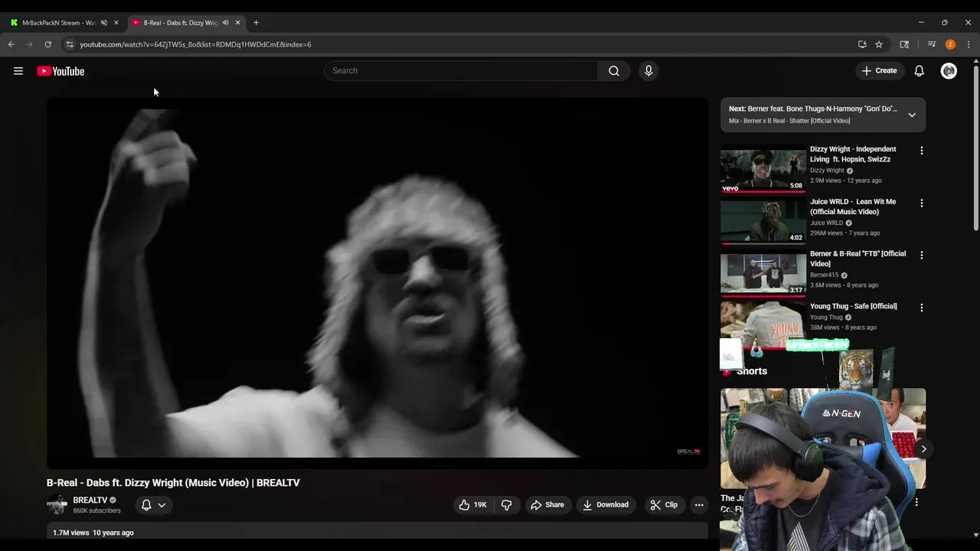Click the Download button
The width and height of the screenshot is (980, 551).
[x=606, y=505]
